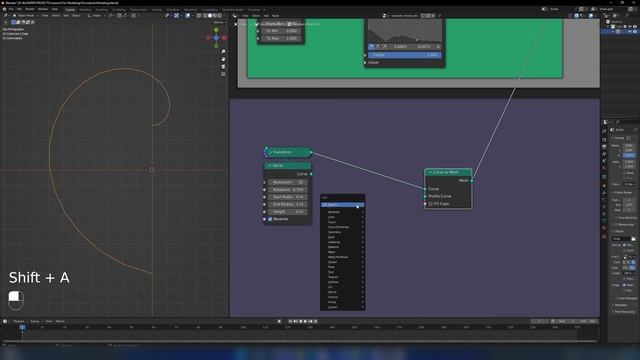
Task: Open the Global transform orientation dropdown
Action: point(96,16)
